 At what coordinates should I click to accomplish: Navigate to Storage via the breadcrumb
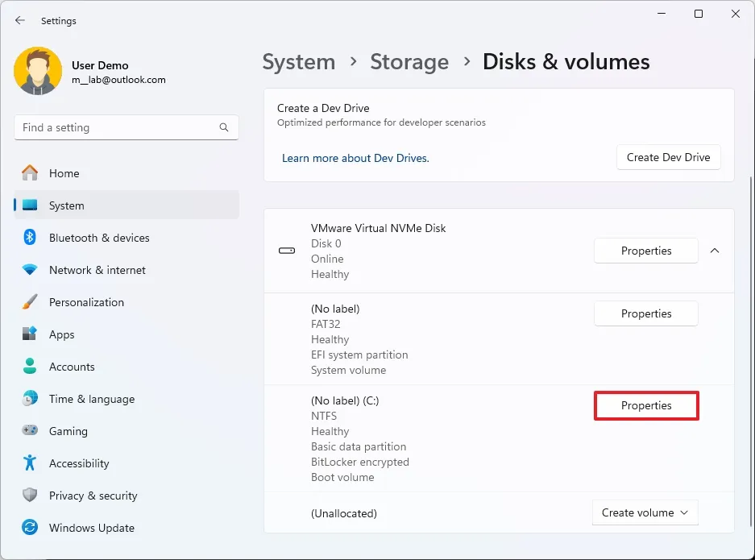409,61
